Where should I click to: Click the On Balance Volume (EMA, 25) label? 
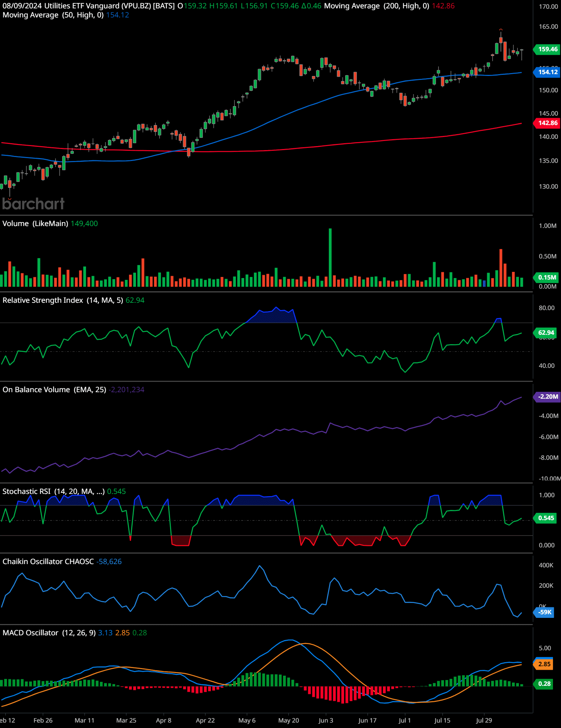55,390
